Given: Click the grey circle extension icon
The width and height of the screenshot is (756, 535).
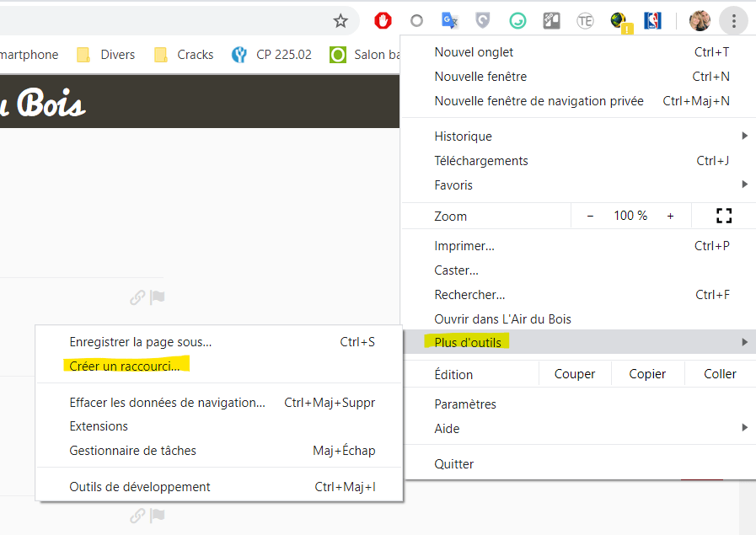Looking at the screenshot, I should 416,21.
